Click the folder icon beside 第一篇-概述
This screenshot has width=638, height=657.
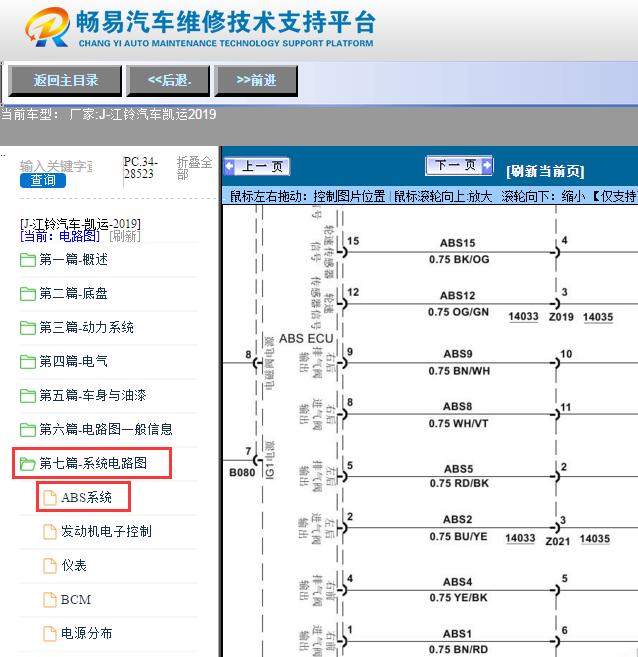[x=28, y=260]
